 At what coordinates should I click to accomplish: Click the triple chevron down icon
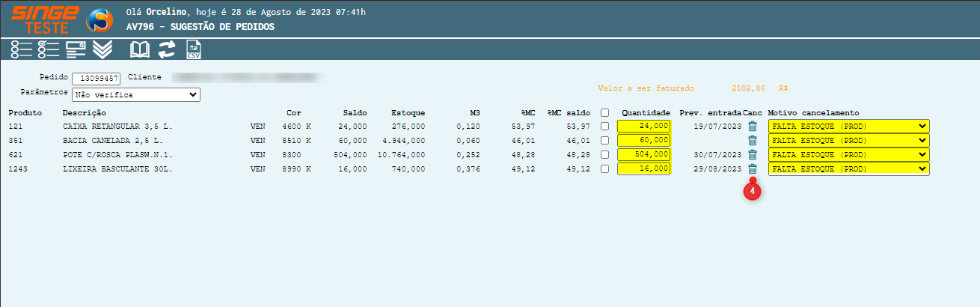[102, 49]
